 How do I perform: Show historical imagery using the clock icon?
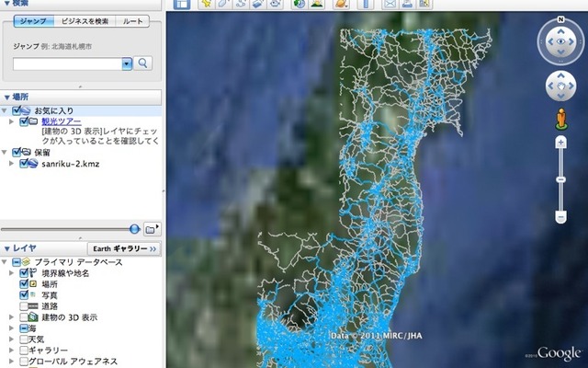point(300,4)
